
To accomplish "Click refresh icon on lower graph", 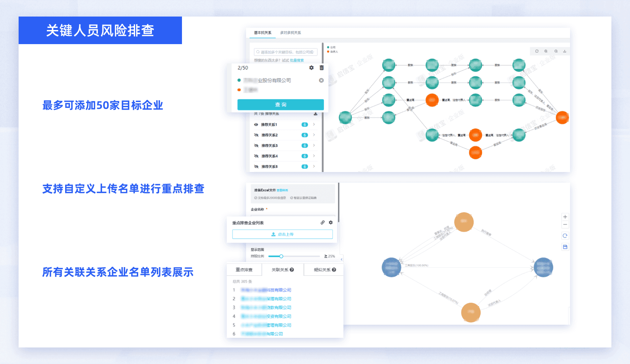I will tap(565, 236).
